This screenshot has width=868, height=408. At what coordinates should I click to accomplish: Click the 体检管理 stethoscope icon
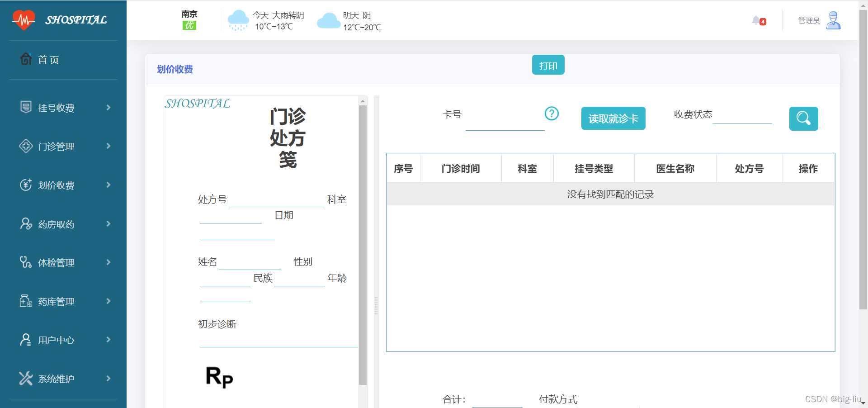point(26,262)
